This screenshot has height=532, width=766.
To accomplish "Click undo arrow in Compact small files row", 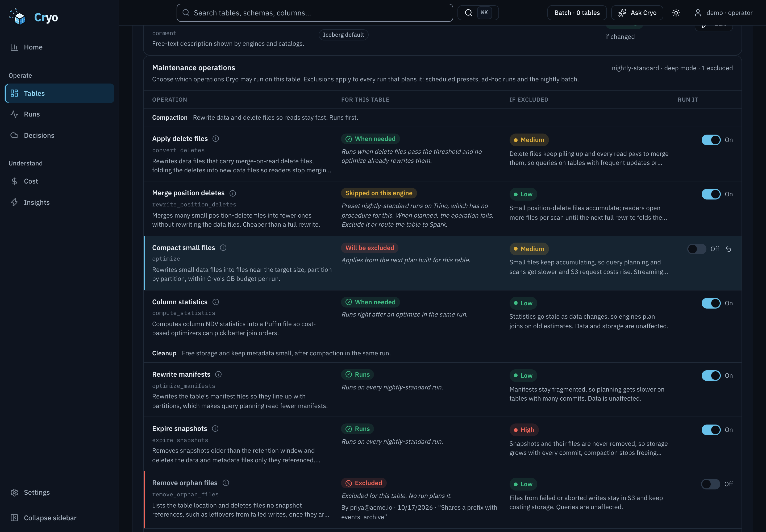I will coord(728,249).
